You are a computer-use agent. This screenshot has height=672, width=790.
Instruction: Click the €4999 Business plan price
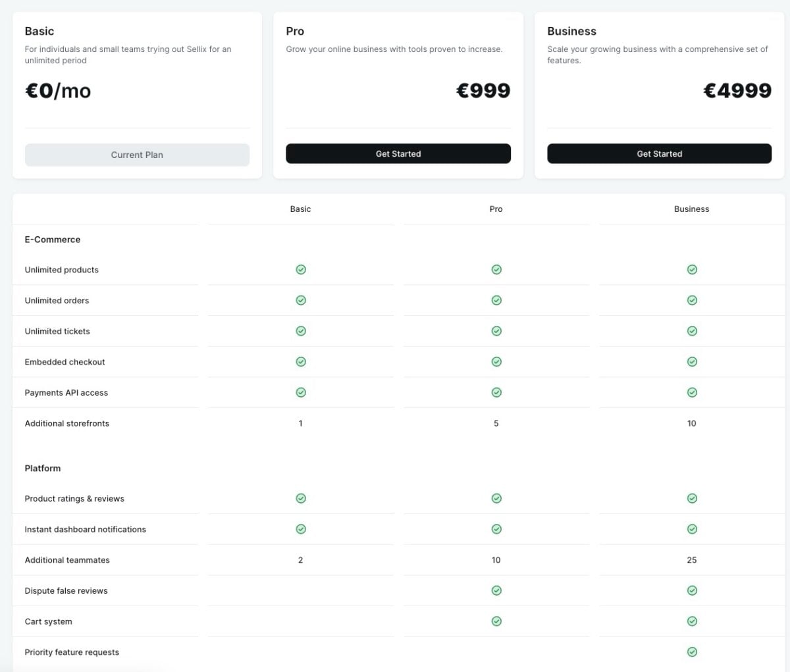[737, 90]
